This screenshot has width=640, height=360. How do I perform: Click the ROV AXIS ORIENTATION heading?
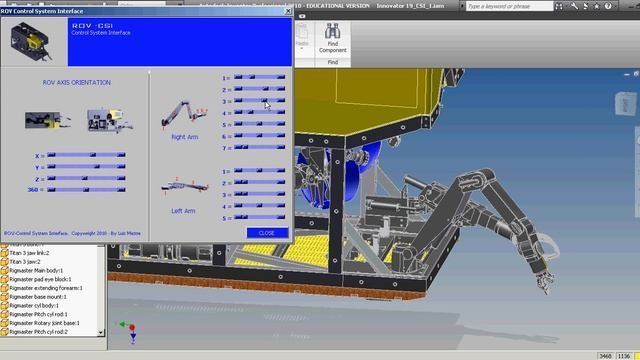coord(77,82)
